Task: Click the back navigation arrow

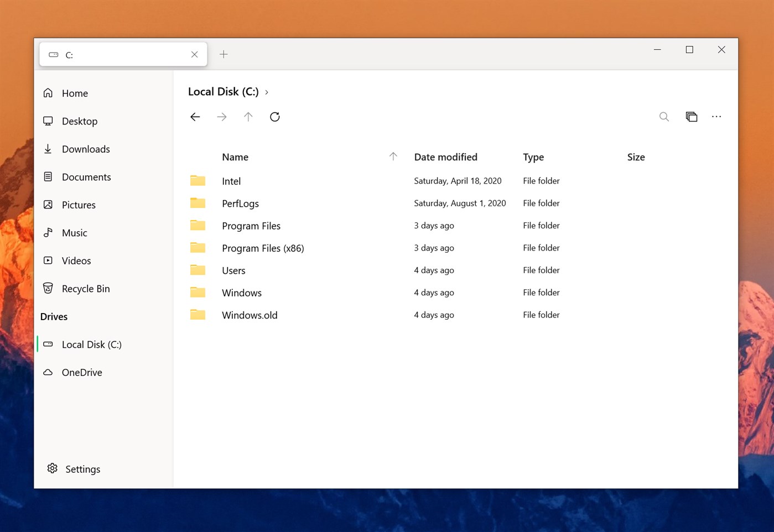Action: [x=195, y=117]
